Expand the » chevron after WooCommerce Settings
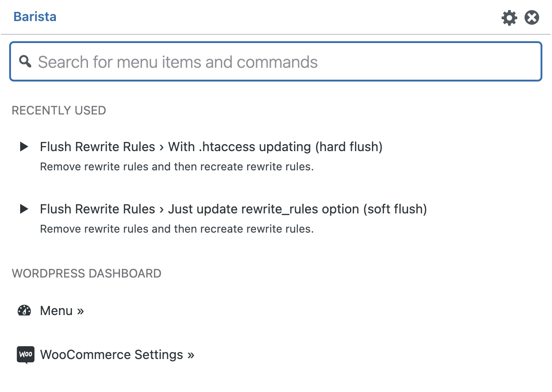This screenshot has height=392, width=552. pos(191,355)
